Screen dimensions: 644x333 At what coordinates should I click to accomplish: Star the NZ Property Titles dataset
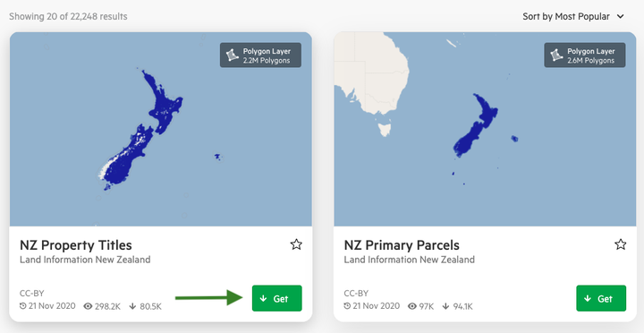[x=296, y=244]
